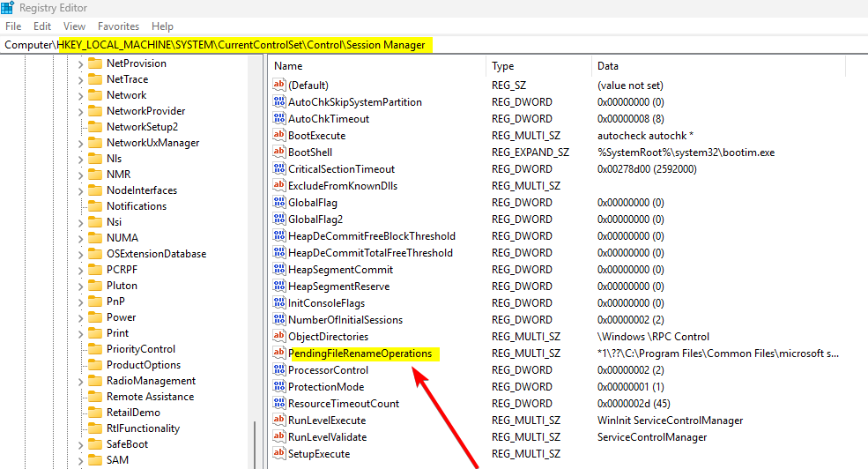
Task: Open the Favorites menu
Action: 118,26
